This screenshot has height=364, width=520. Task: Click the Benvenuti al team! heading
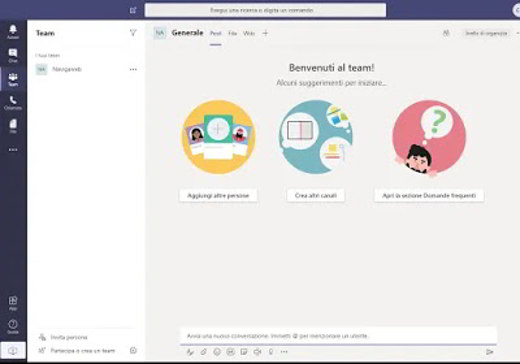coord(332,68)
